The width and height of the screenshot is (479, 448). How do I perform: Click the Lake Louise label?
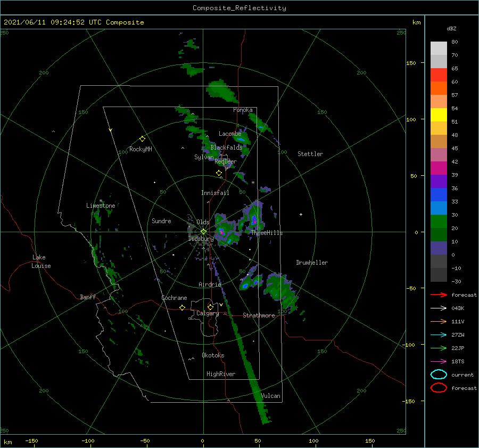41,262
